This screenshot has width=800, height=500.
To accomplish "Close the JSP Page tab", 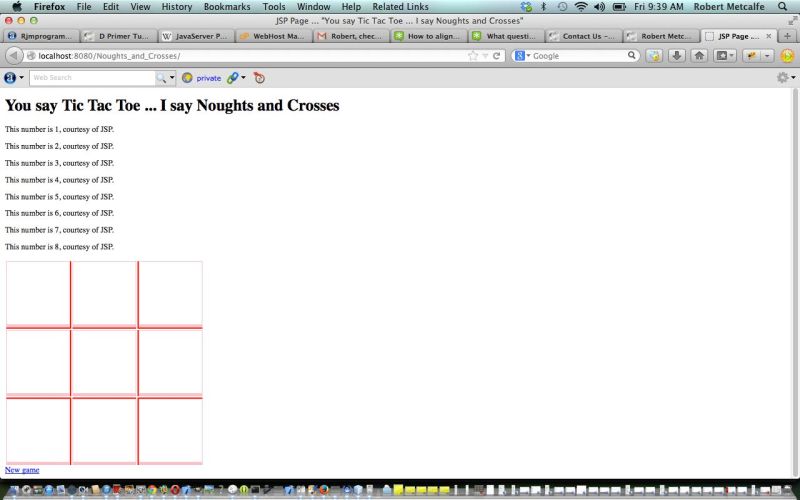I will tap(768, 36).
